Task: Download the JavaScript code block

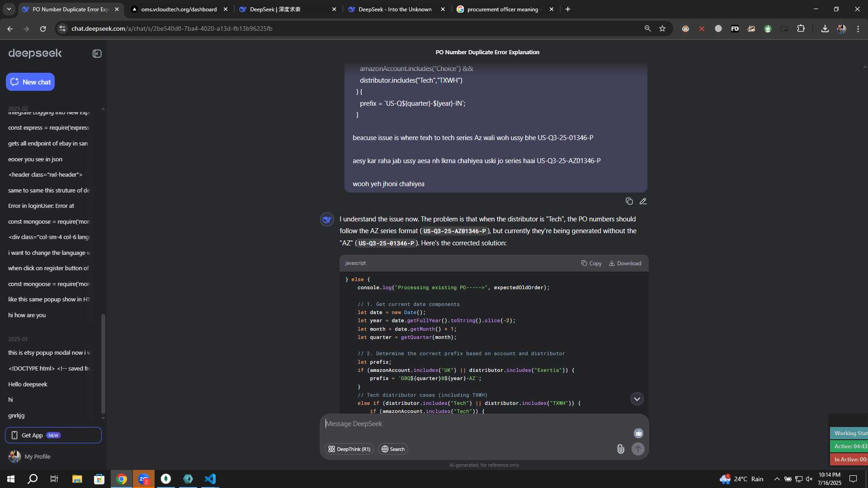Action: pyautogui.click(x=625, y=263)
